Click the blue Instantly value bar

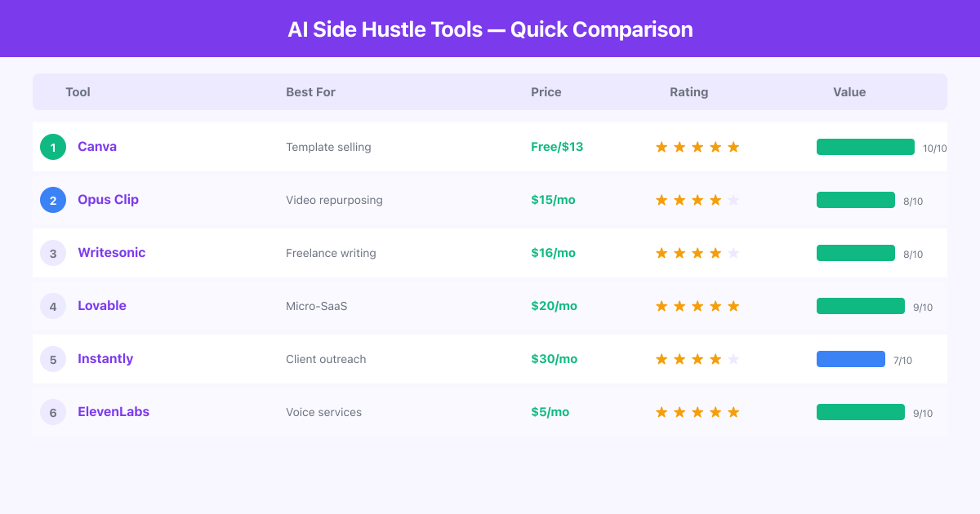[x=850, y=359]
